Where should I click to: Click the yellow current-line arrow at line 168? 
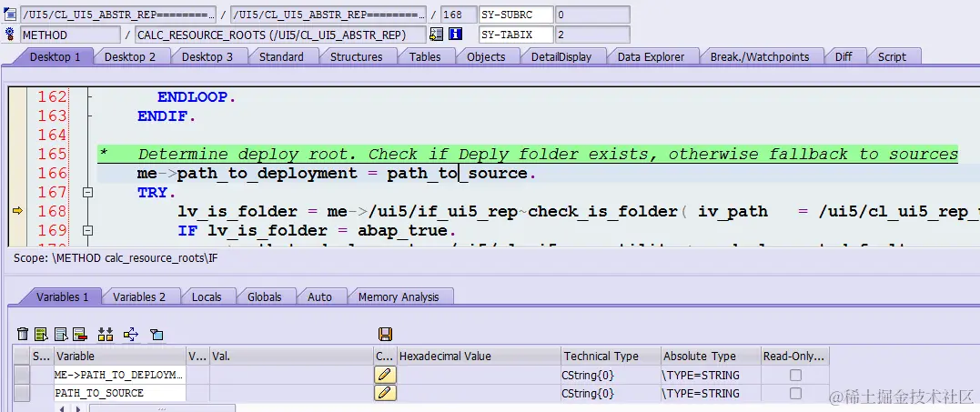[18, 212]
